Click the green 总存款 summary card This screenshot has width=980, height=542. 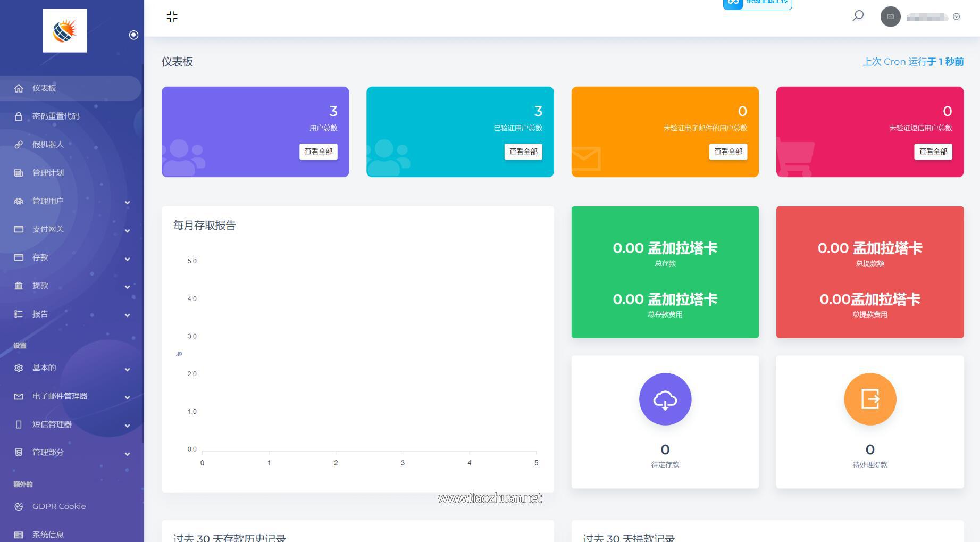(x=665, y=272)
